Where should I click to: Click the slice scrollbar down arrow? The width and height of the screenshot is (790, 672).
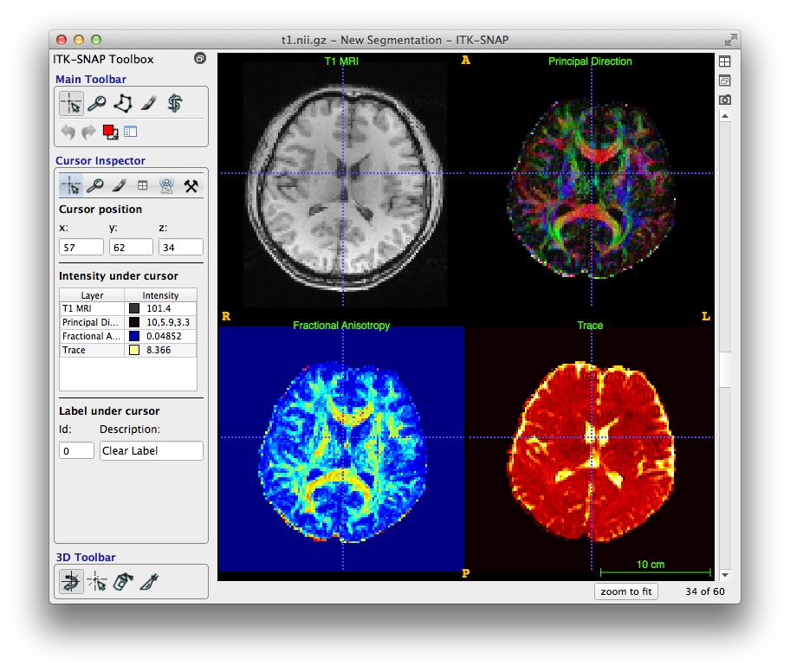click(x=725, y=575)
